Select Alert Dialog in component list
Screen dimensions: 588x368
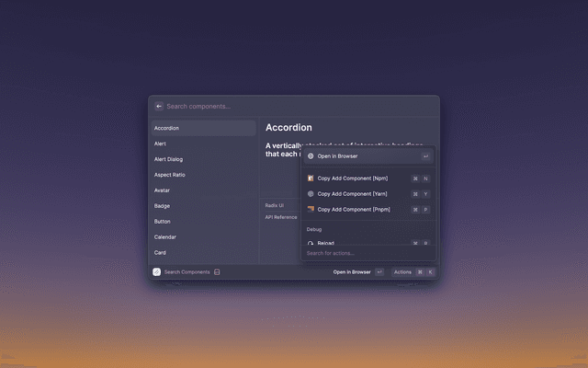tap(169, 159)
